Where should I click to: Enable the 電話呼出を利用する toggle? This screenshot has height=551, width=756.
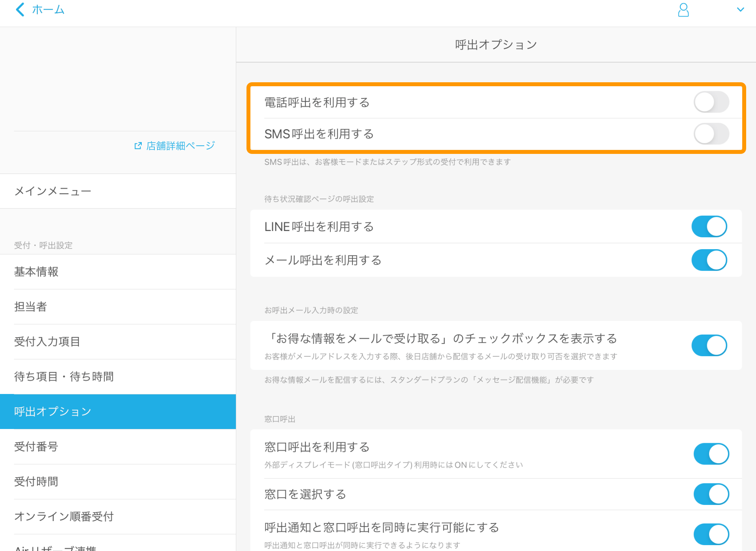click(x=711, y=102)
